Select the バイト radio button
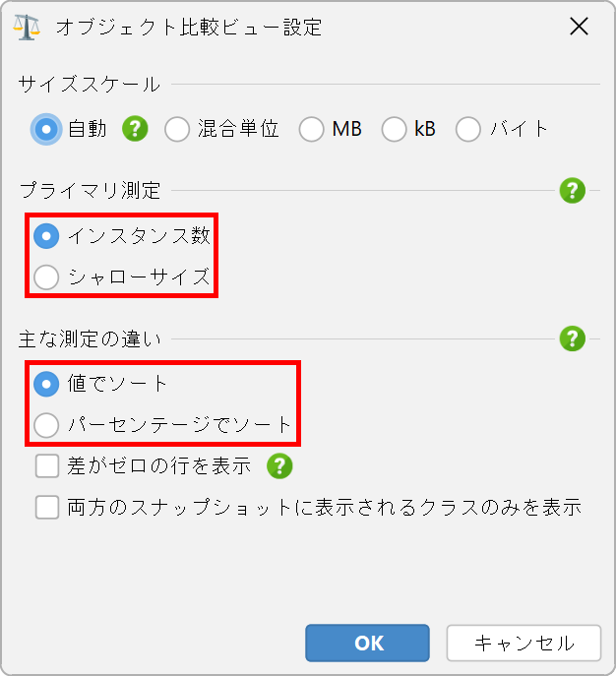This screenshot has width=616, height=676. 468,129
